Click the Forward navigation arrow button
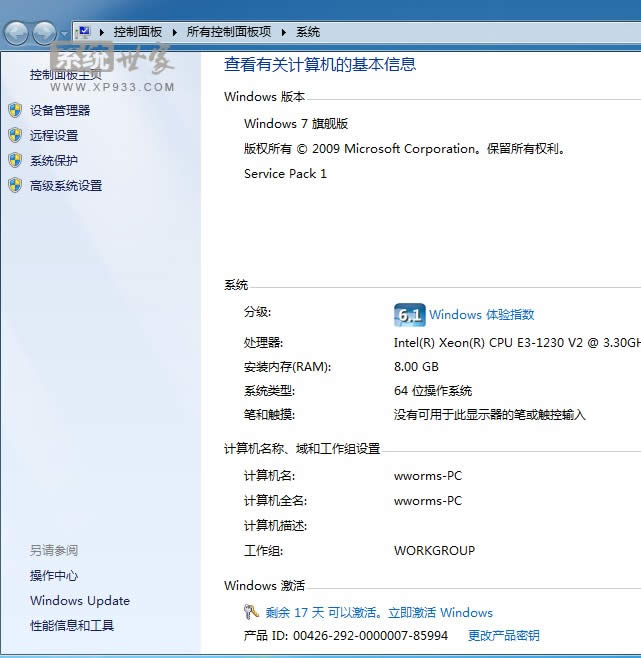 pyautogui.click(x=44, y=33)
